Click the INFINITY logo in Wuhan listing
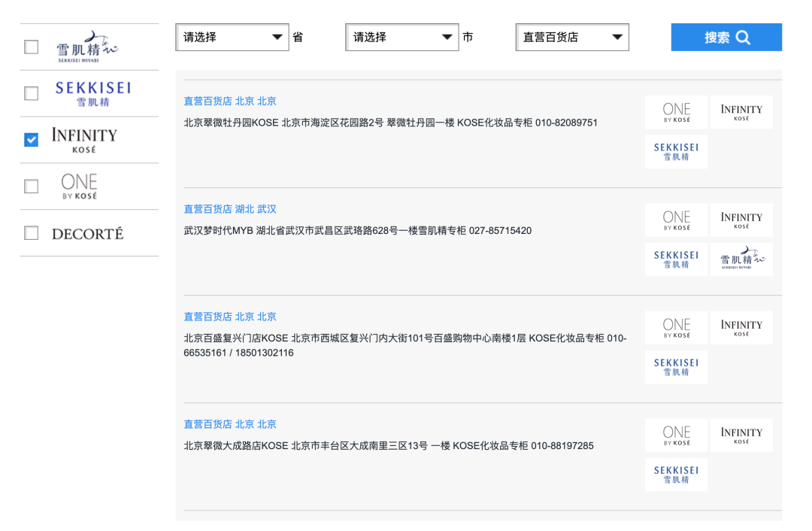Viewport: 812px width, 531px height. tap(741, 220)
